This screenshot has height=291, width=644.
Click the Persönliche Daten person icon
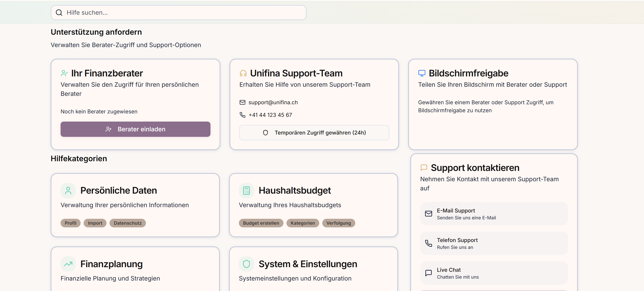coord(68,191)
